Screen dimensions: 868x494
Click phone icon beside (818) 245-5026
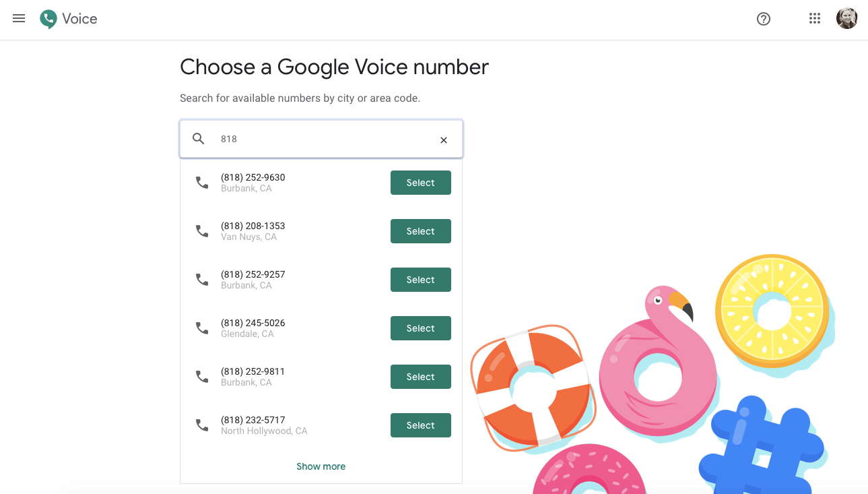(202, 328)
